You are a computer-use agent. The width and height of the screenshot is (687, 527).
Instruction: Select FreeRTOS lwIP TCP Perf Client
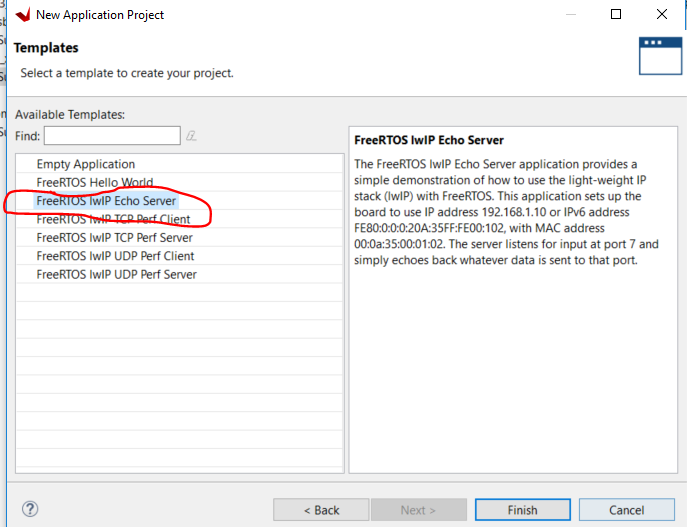click(x=113, y=219)
